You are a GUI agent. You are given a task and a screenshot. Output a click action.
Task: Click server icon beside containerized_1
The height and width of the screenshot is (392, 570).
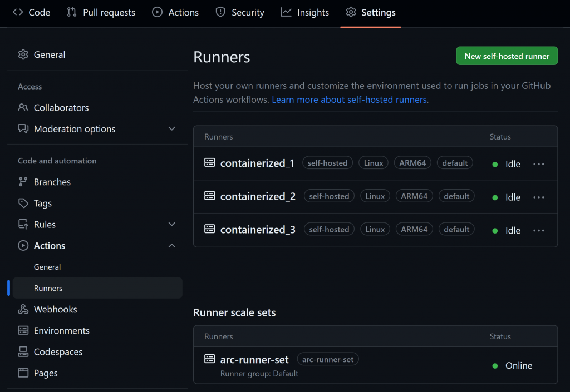[x=210, y=162]
